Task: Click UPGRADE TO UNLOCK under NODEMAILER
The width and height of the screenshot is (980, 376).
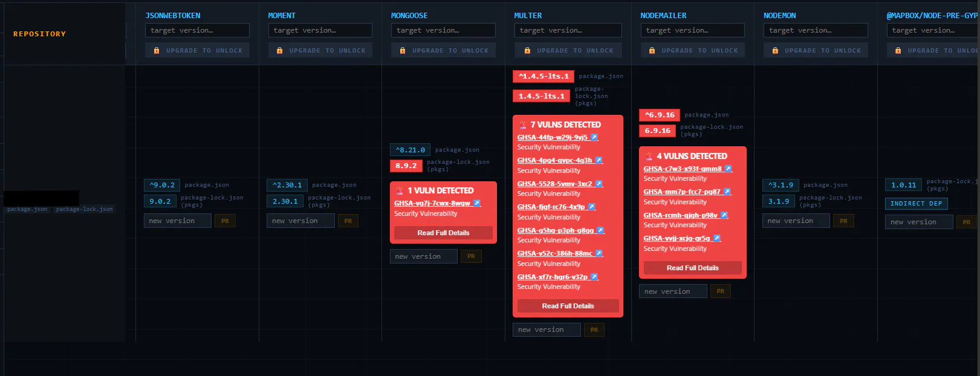Action: point(693,51)
